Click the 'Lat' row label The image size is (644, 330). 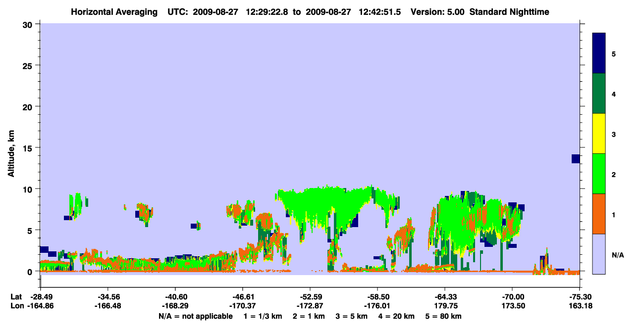click(17, 297)
